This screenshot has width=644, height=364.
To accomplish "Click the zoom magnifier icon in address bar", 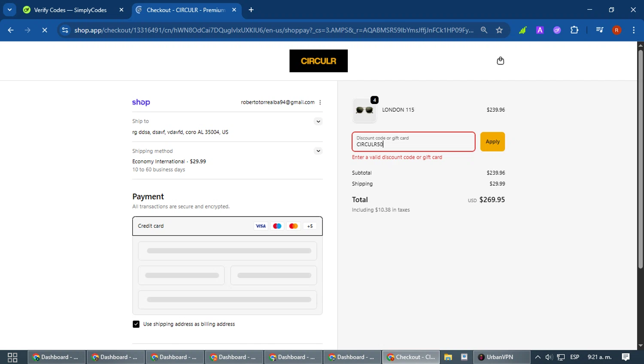I will pyautogui.click(x=484, y=30).
